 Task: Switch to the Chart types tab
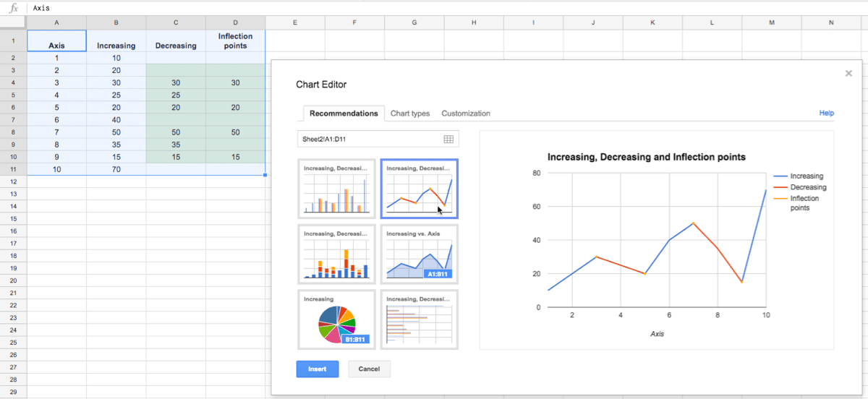coord(410,113)
